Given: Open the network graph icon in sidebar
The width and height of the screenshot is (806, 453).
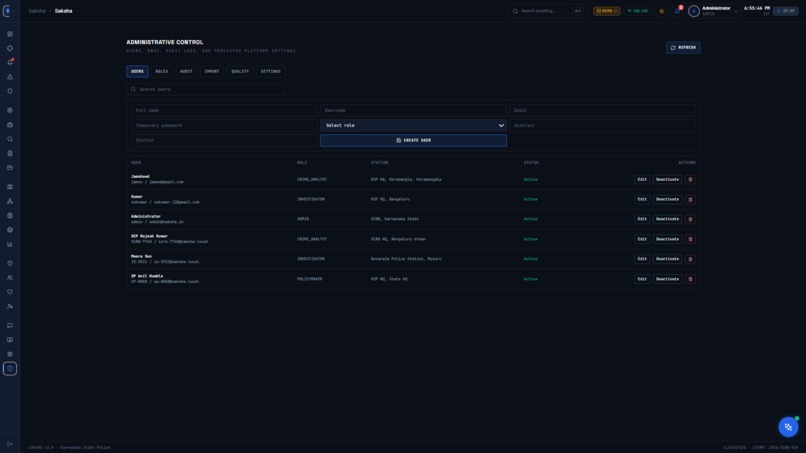Looking at the screenshot, I should pos(10,201).
